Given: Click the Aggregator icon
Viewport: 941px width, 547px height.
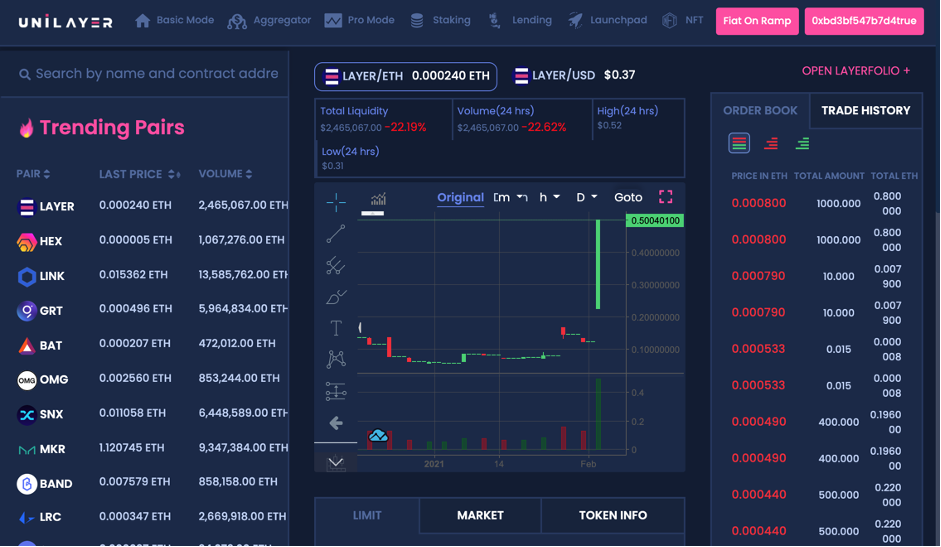Looking at the screenshot, I should click(x=237, y=22).
